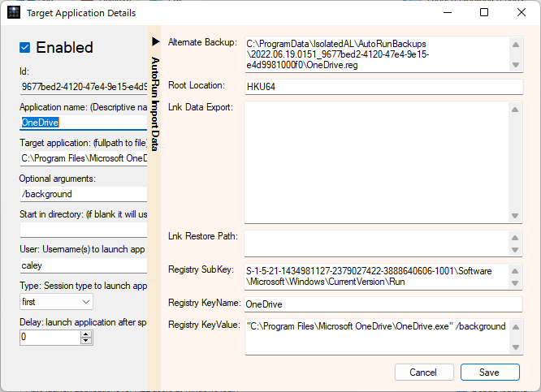Click down arrow in Registry KeyValue scrollbar
The image size is (541, 392).
click(516, 347)
